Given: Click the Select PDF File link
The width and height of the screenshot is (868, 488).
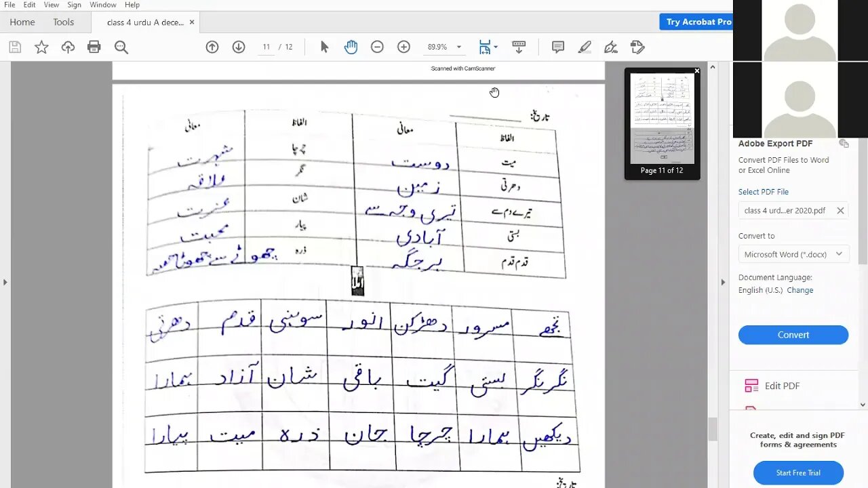Looking at the screenshot, I should 764,192.
